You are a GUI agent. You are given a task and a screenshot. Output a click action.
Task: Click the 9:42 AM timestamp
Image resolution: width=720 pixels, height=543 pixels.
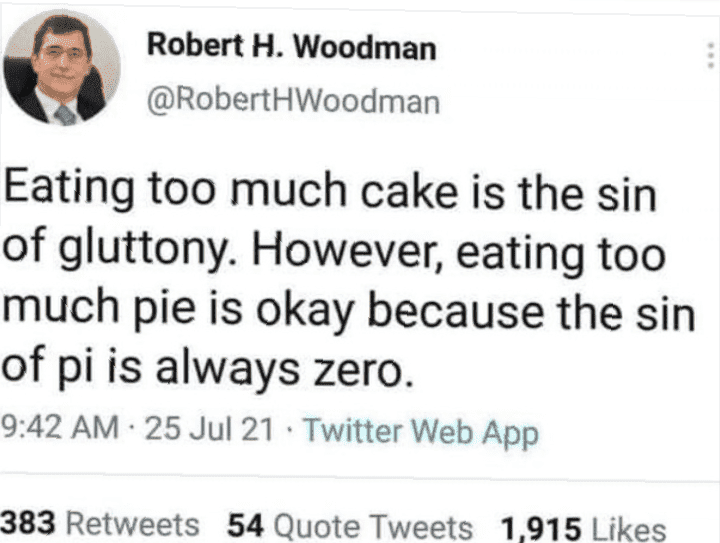pyautogui.click(x=60, y=427)
